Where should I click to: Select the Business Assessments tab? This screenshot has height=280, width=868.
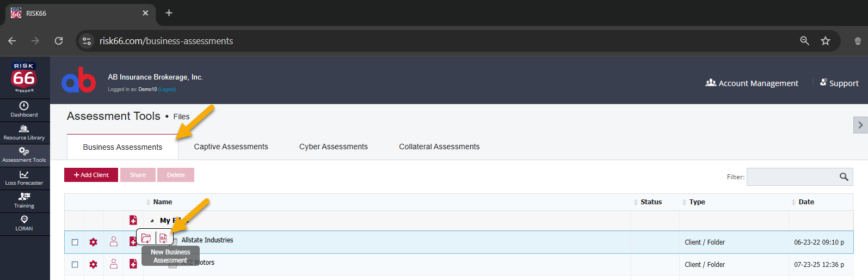pyautogui.click(x=122, y=147)
